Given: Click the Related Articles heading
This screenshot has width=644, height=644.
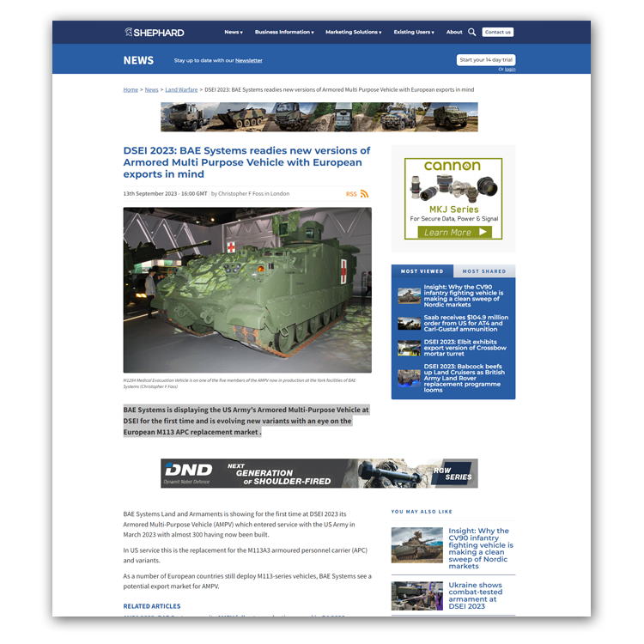Looking at the screenshot, I should pyautogui.click(x=152, y=606).
